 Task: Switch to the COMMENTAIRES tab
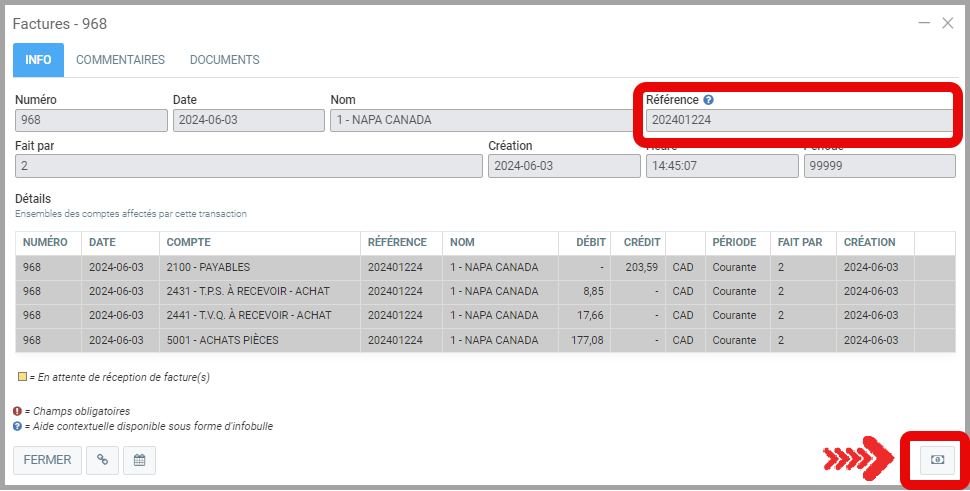point(120,60)
